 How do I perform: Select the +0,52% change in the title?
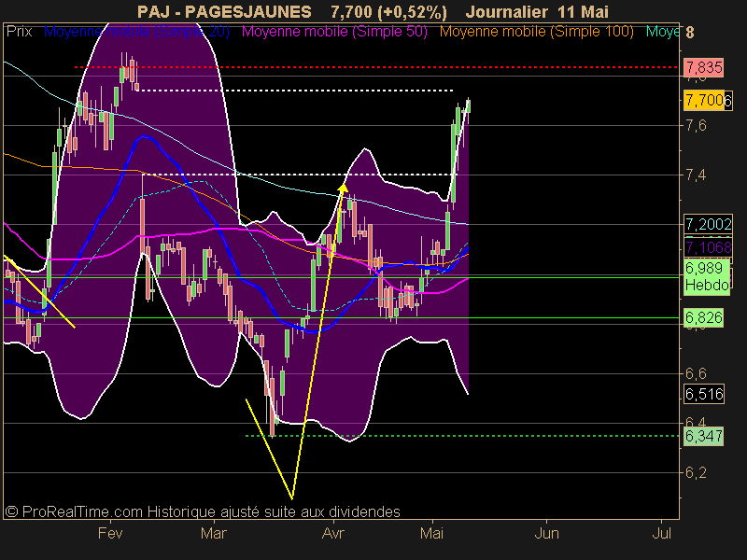click(412, 12)
